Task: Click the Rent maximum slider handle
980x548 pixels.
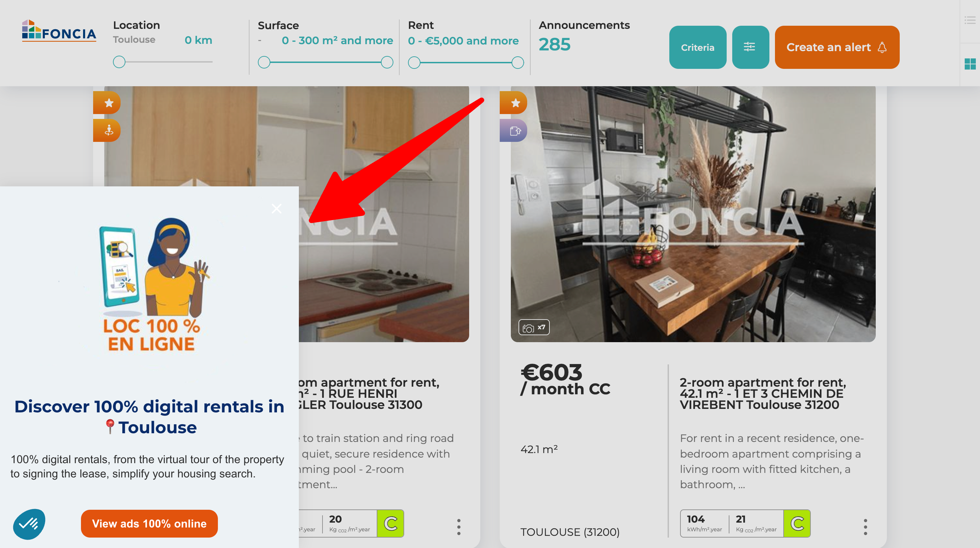Action: [x=517, y=62]
